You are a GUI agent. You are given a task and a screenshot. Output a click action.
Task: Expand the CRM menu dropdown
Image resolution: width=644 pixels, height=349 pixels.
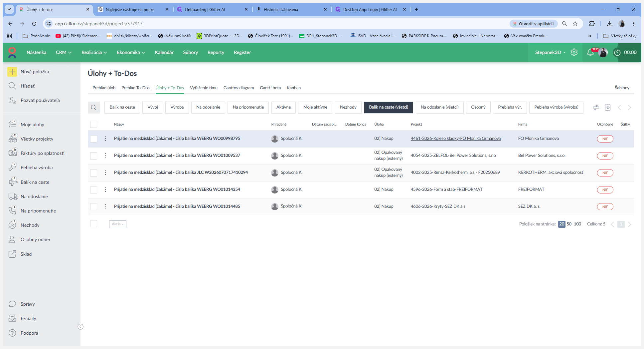[64, 52]
